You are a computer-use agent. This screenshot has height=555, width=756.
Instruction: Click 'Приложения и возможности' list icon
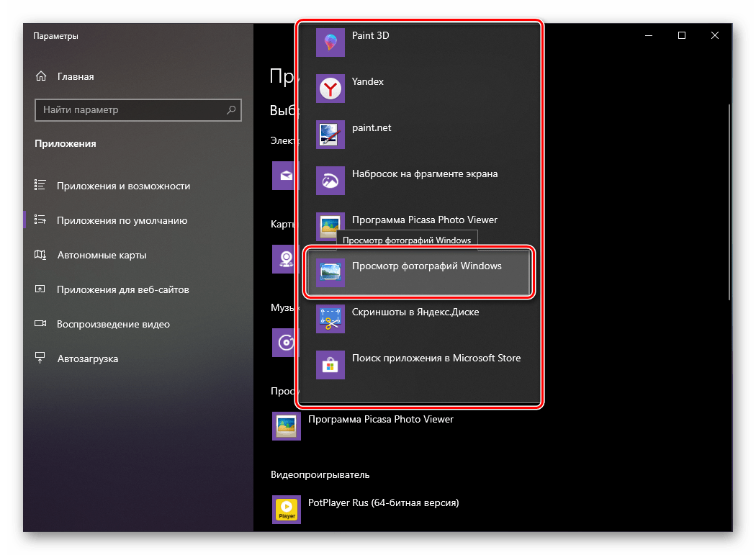tap(40, 185)
